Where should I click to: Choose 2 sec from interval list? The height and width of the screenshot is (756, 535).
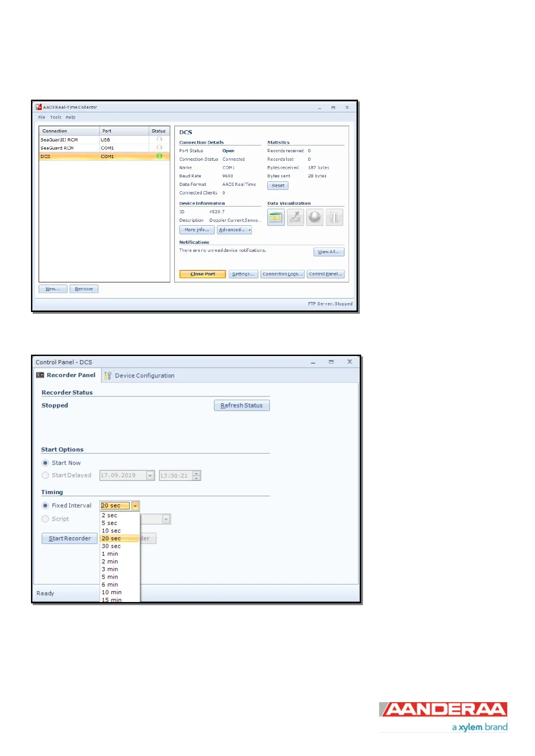pyautogui.click(x=120, y=515)
